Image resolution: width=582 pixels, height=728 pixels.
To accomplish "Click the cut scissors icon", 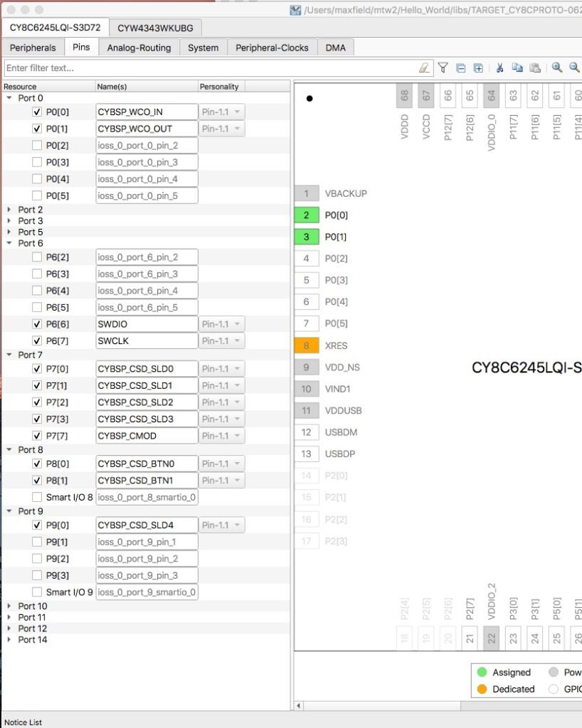I will [x=499, y=68].
